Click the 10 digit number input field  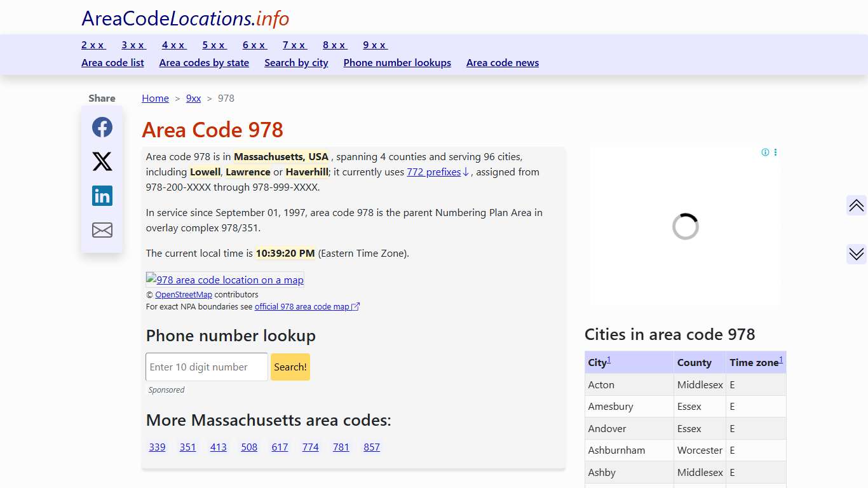(206, 367)
